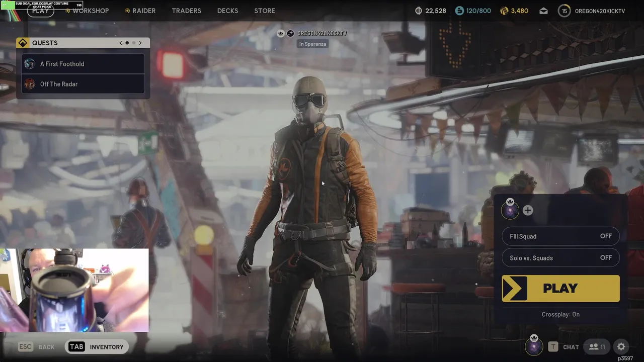Click Crossplay: On text

pos(560,314)
